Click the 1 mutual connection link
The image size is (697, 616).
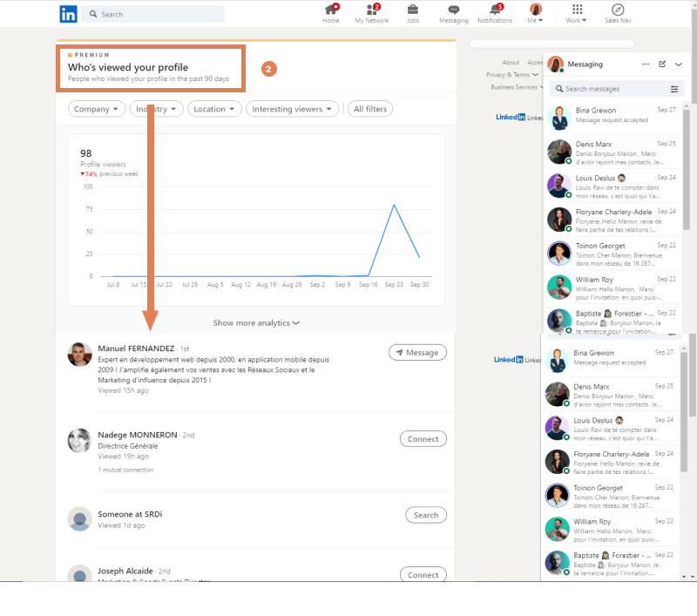pos(125,470)
